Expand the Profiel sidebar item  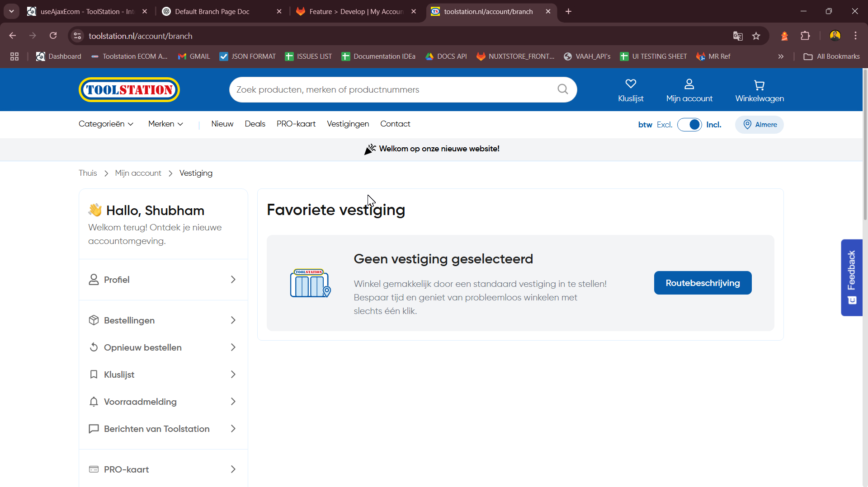(x=163, y=280)
